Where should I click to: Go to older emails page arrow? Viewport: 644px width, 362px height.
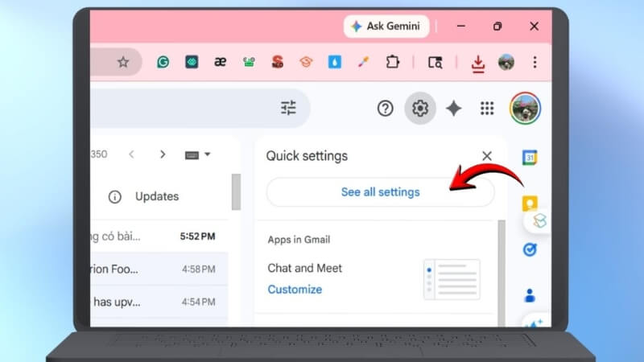[x=163, y=154]
